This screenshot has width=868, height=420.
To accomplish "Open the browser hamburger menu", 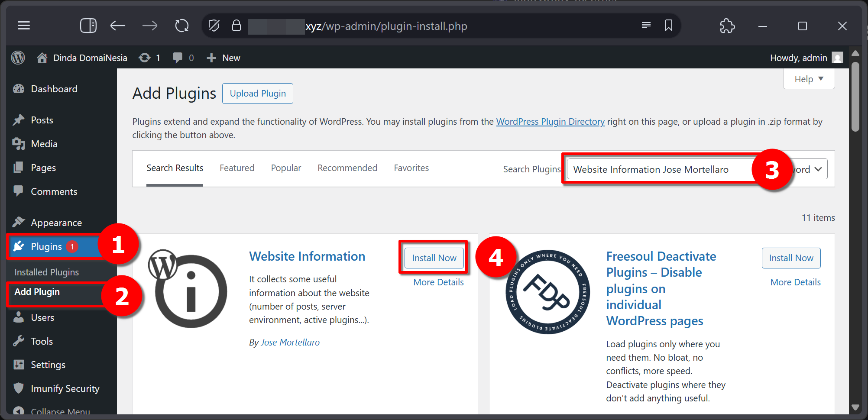I will pyautogui.click(x=24, y=26).
